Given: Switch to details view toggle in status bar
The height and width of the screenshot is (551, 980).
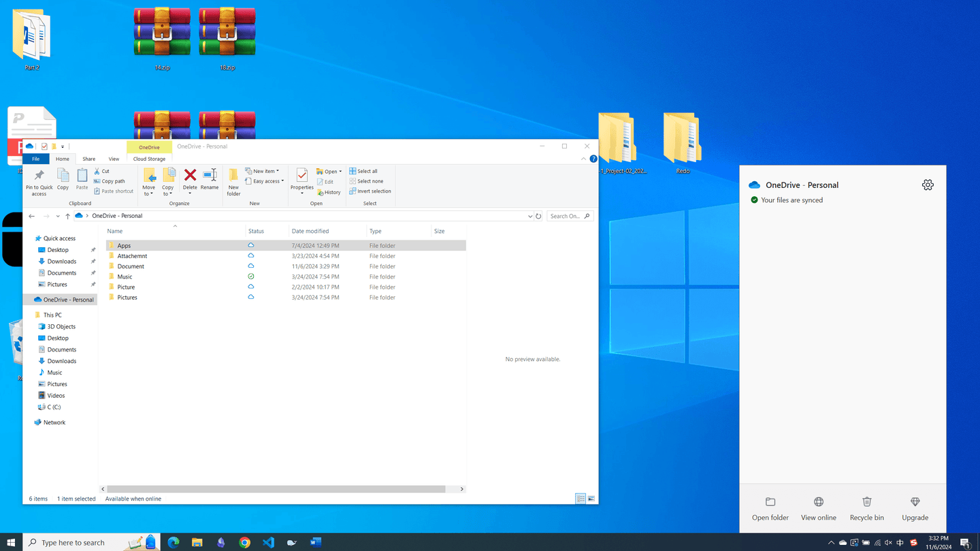Looking at the screenshot, I should click(x=581, y=499).
